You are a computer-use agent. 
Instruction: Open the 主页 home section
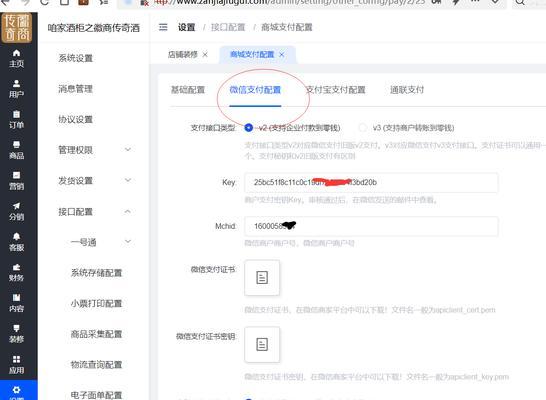click(16, 58)
